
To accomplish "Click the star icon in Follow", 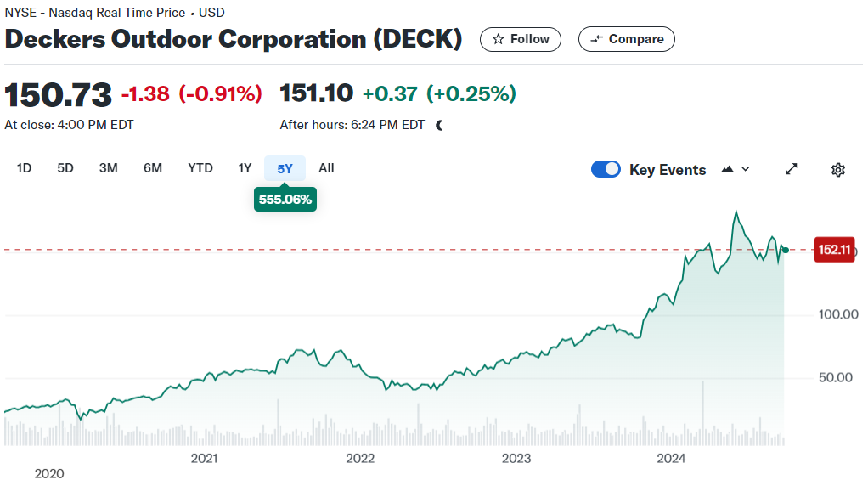I will pos(499,39).
